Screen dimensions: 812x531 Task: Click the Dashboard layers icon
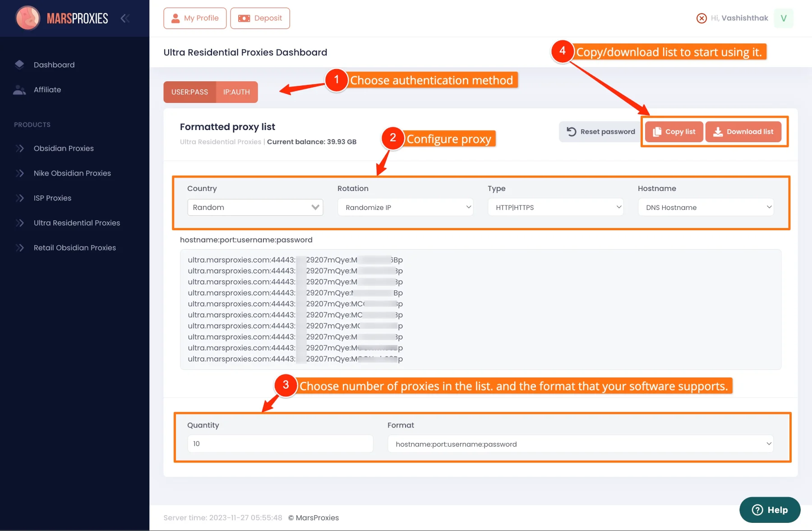point(19,65)
